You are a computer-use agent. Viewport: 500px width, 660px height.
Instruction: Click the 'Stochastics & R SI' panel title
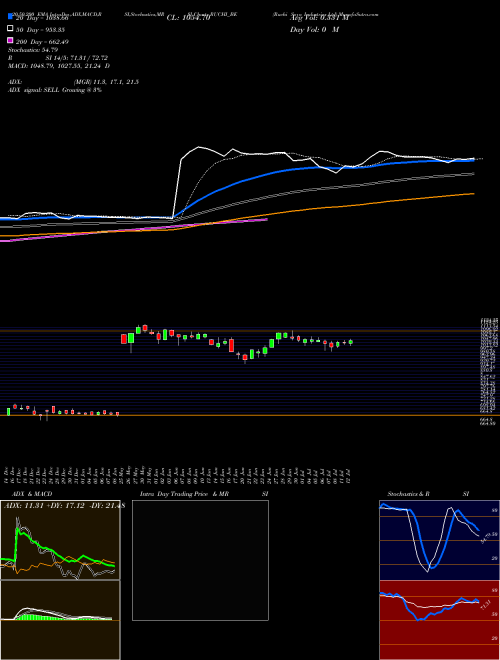point(428,494)
